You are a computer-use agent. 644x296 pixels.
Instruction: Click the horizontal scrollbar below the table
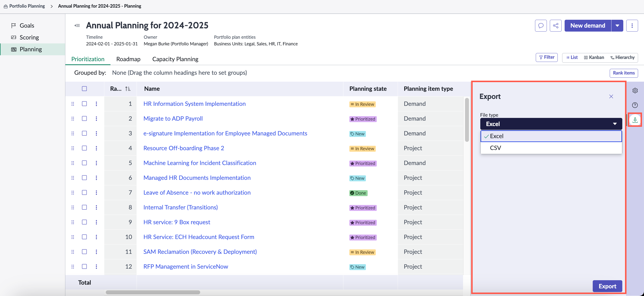tap(153, 292)
